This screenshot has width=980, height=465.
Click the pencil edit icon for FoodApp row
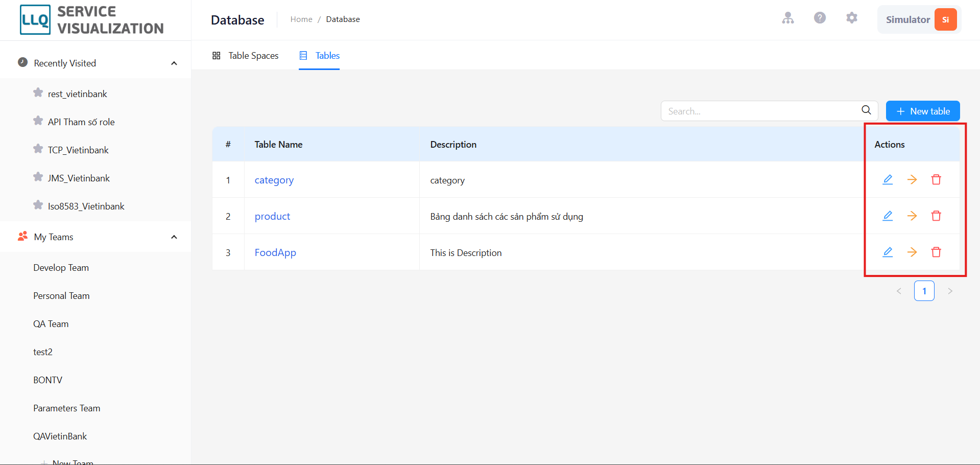(888, 252)
